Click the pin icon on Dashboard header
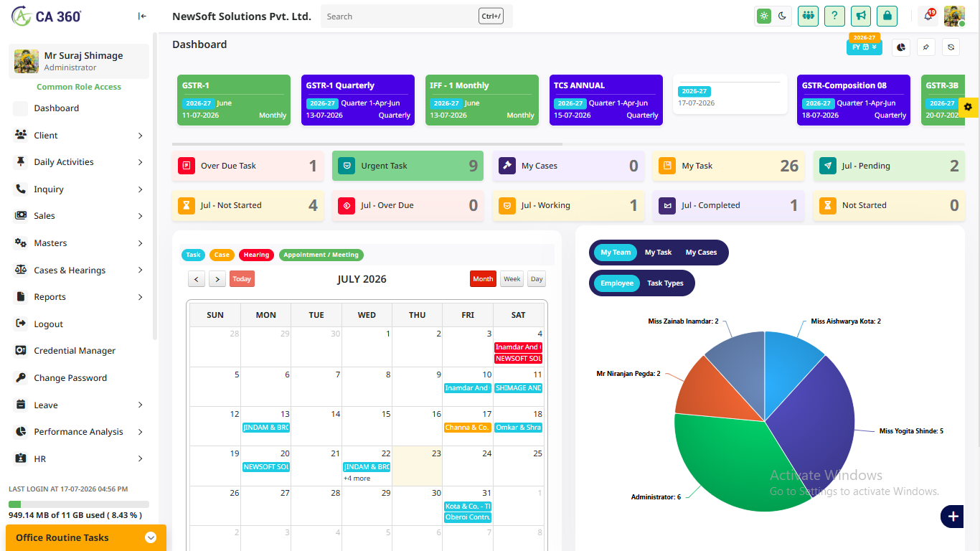The width and height of the screenshot is (980, 551). tap(925, 47)
